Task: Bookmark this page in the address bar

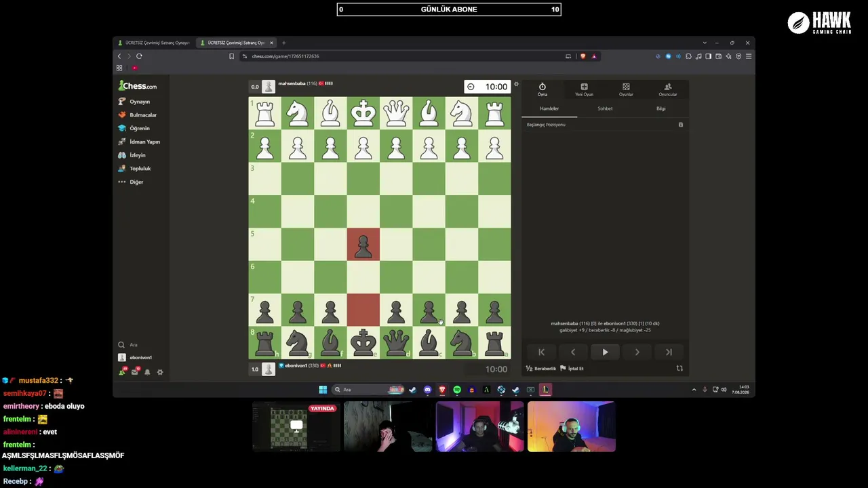Action: (231, 56)
